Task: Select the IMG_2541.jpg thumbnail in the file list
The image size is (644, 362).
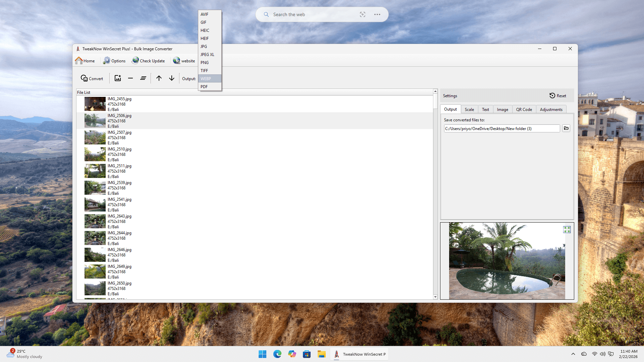Action: 95,204
